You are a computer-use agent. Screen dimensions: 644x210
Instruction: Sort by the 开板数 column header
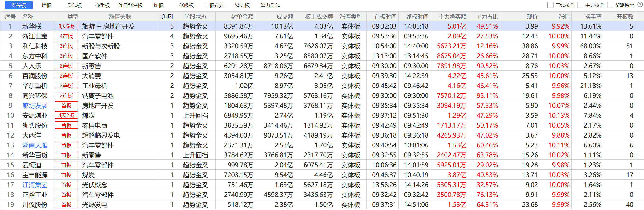[625, 17]
